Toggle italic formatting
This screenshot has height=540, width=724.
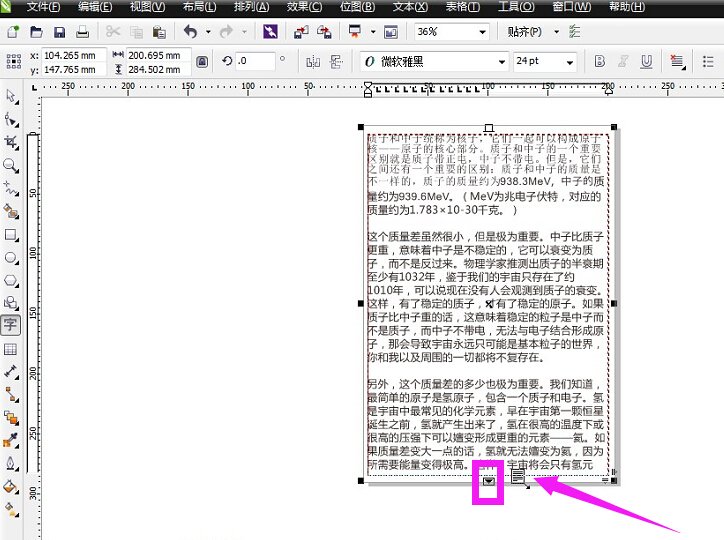(x=623, y=61)
